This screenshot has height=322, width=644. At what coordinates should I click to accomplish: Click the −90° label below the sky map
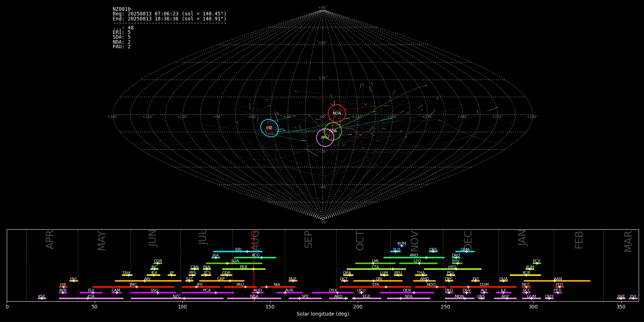tap(323, 222)
